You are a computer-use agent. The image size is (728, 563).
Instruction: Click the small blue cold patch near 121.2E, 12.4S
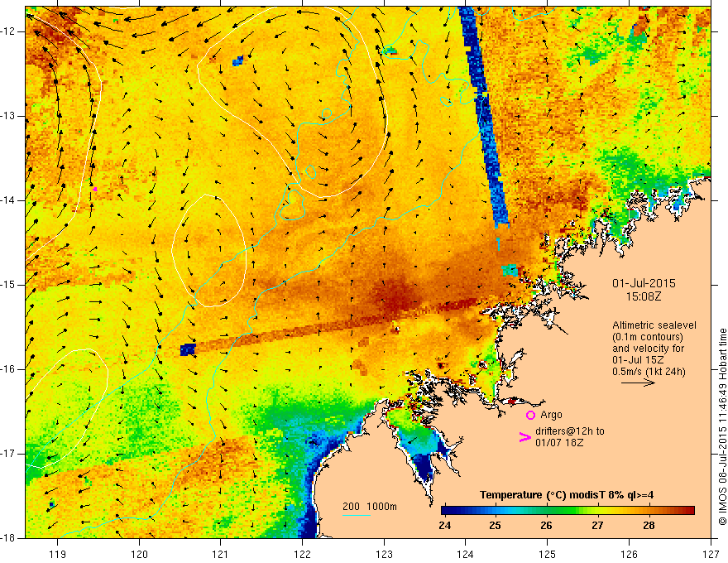coord(237,60)
